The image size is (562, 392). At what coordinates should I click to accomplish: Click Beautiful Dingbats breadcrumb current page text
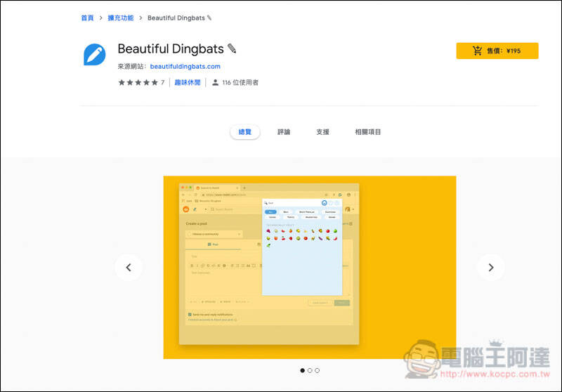pyautogui.click(x=179, y=18)
